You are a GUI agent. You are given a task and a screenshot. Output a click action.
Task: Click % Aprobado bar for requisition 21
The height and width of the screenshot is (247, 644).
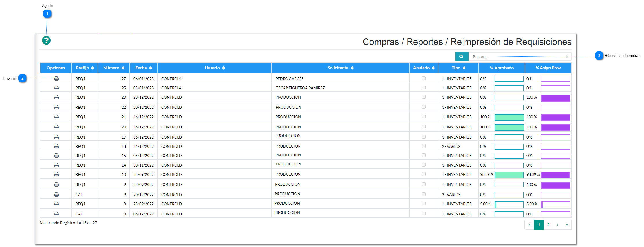pos(509,117)
